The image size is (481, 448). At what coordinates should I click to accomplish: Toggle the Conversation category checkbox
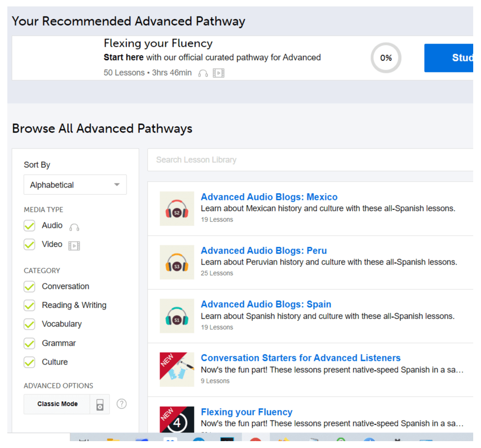tap(29, 287)
